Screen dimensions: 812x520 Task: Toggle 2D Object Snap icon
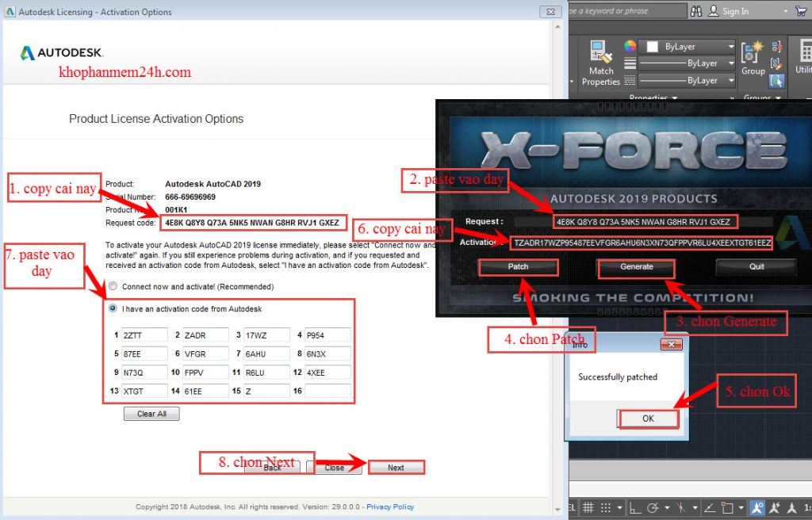(728, 507)
